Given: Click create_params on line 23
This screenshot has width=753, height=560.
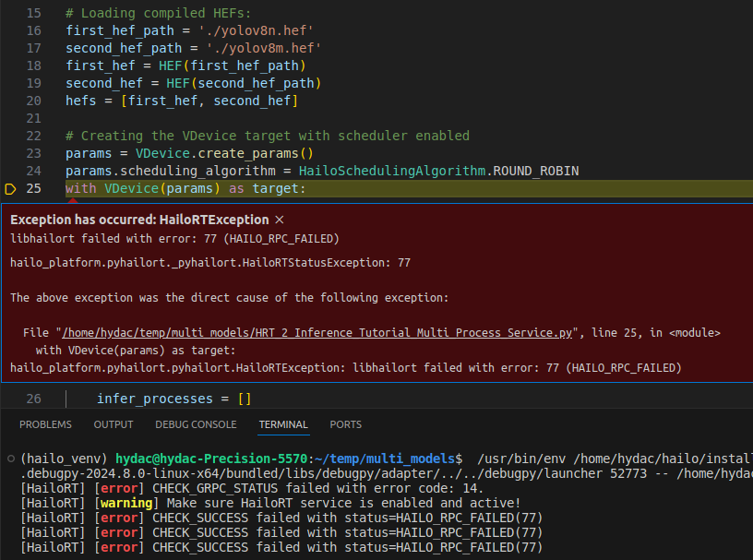Looking at the screenshot, I should (x=244, y=153).
